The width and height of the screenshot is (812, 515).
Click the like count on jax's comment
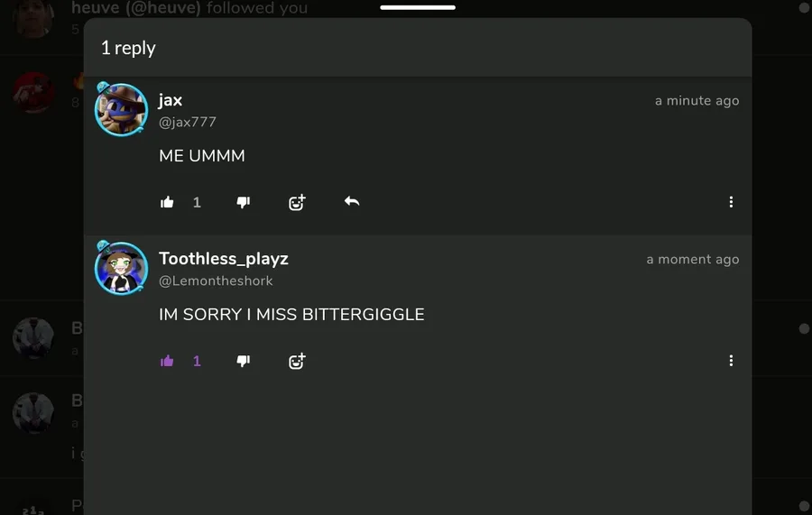coord(197,202)
